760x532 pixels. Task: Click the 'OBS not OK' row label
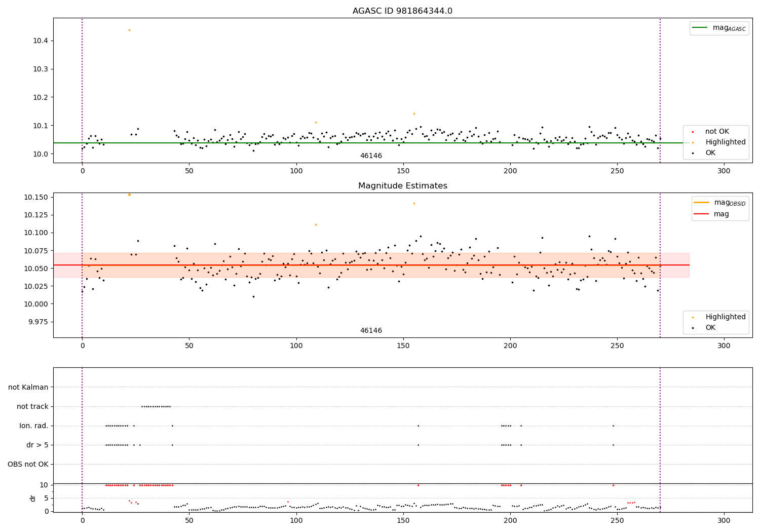click(28, 465)
